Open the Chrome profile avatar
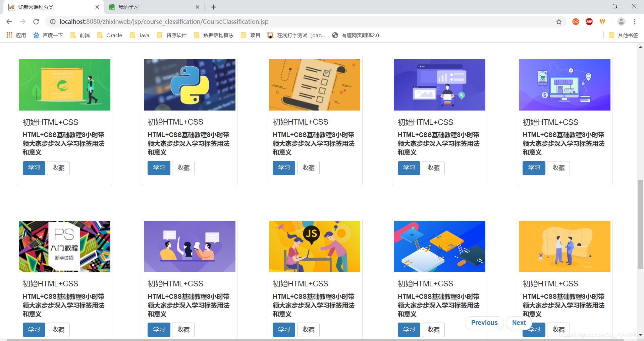The image size is (644, 341). (x=621, y=21)
